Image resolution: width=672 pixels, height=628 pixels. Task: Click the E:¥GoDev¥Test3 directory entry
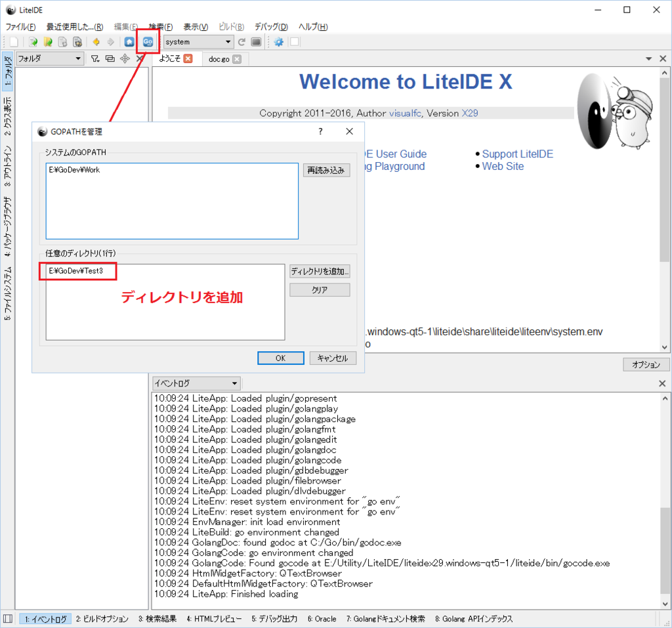76,271
